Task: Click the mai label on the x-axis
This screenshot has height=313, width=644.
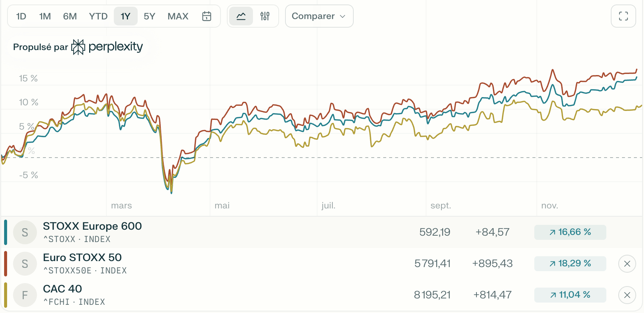Action: tap(222, 205)
